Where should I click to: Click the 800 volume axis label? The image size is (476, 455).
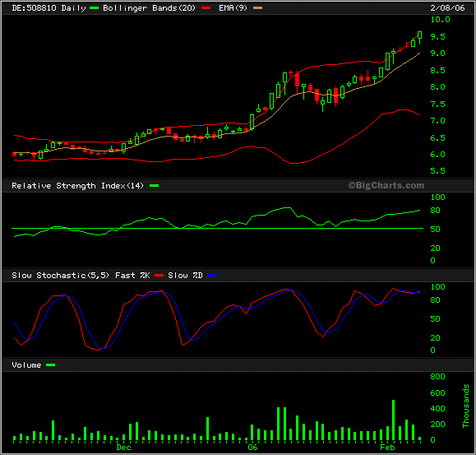tap(437, 376)
